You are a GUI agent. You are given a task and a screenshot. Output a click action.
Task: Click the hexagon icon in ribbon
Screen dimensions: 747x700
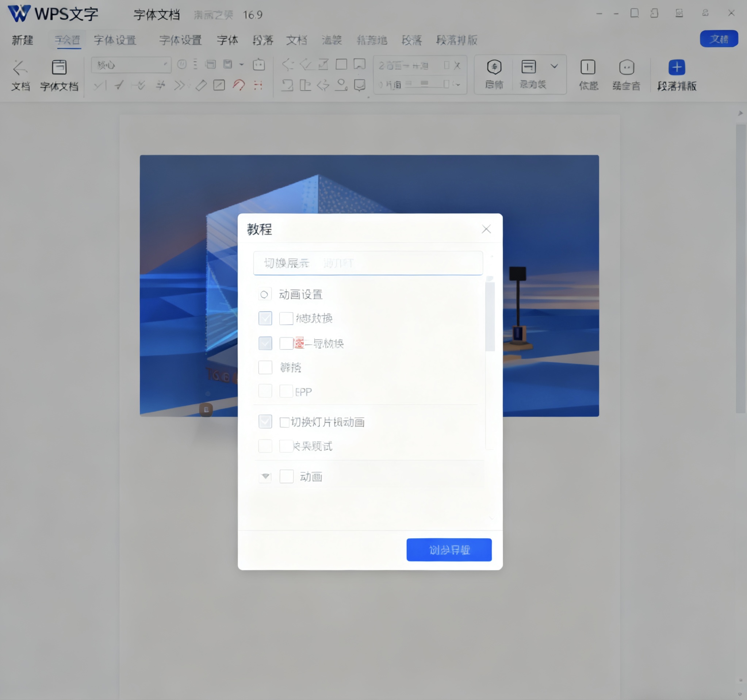494,68
